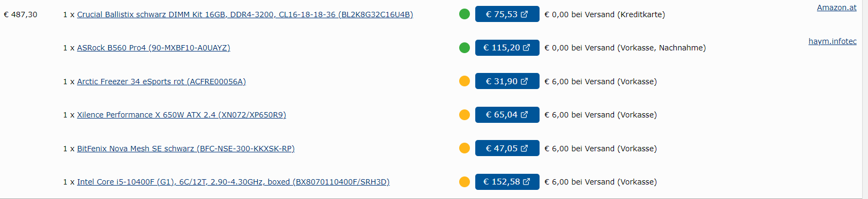Click orange availability dot for Arctic Freezer
The height and width of the screenshot is (199, 868).
(465, 81)
